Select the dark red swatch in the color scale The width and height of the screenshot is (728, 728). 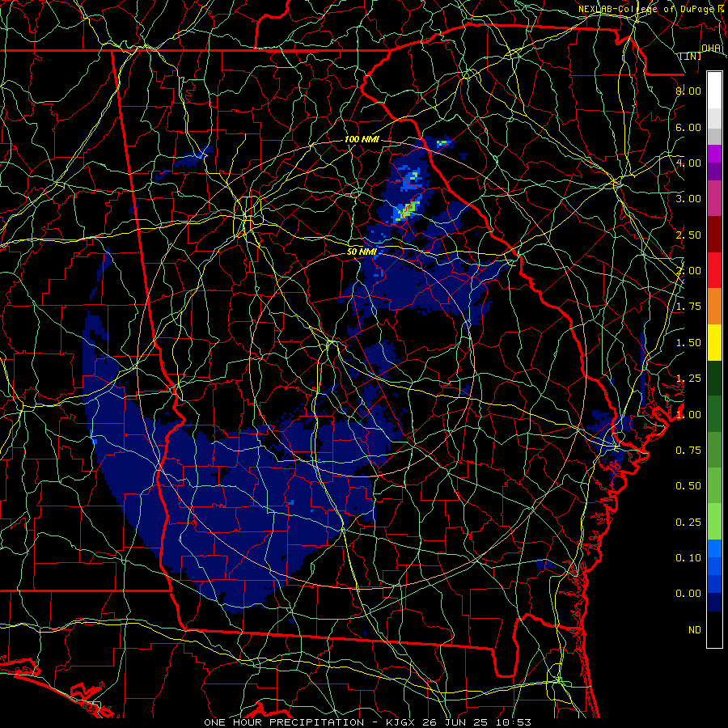pos(714,235)
